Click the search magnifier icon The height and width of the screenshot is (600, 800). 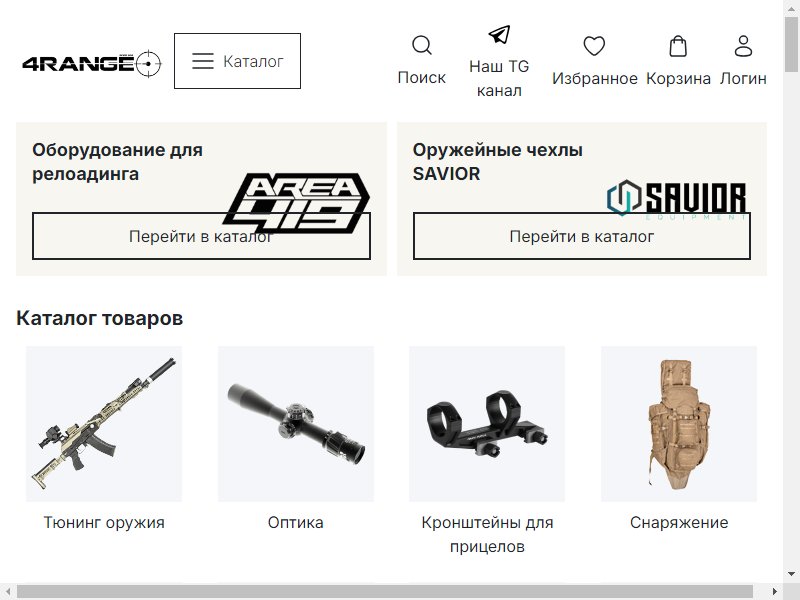click(x=421, y=45)
